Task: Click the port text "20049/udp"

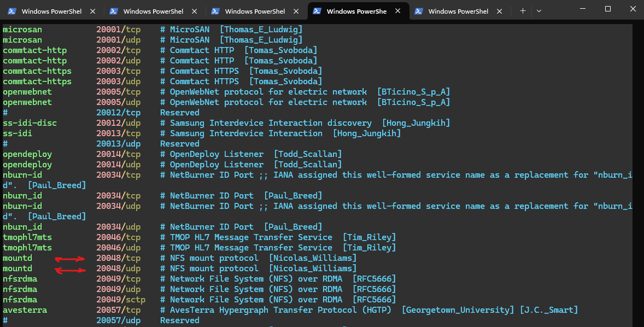Action: pyautogui.click(x=118, y=289)
